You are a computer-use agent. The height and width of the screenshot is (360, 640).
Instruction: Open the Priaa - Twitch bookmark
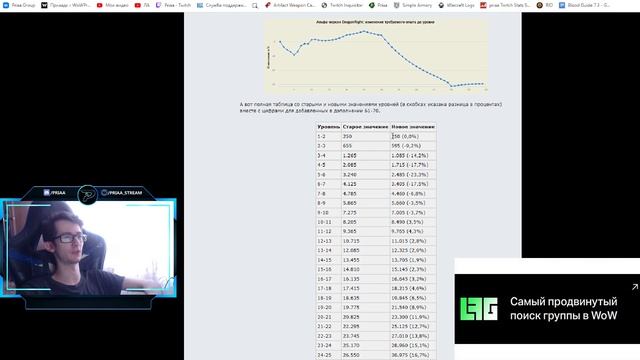(173, 5)
